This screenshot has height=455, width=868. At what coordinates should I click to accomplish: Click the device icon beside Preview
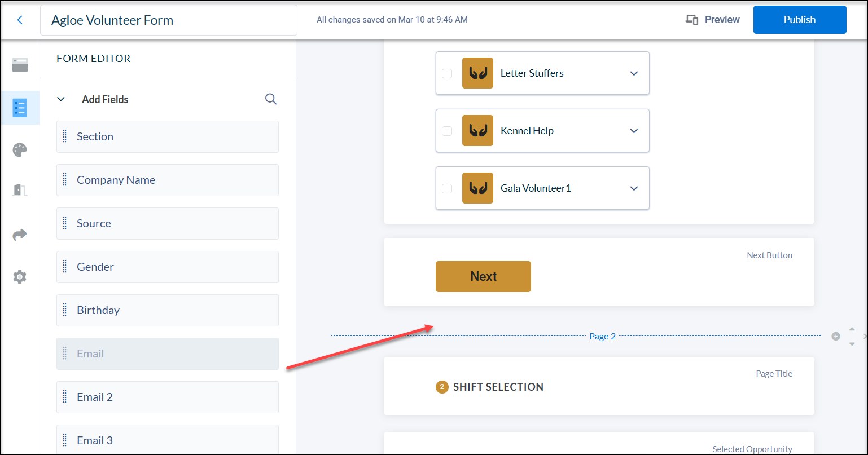pos(692,20)
